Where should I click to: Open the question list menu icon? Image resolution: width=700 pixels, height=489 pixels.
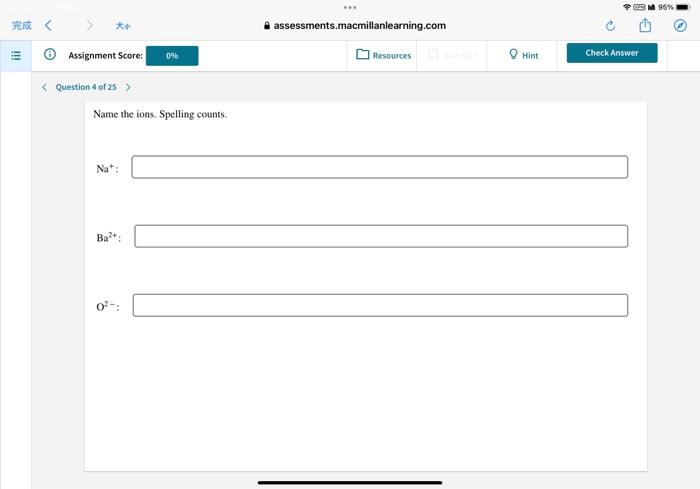[16, 55]
